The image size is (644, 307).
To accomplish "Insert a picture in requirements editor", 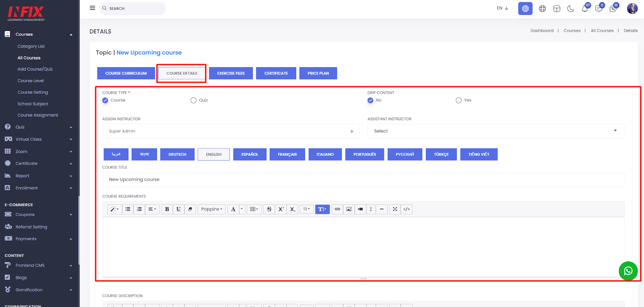I will point(349,209).
